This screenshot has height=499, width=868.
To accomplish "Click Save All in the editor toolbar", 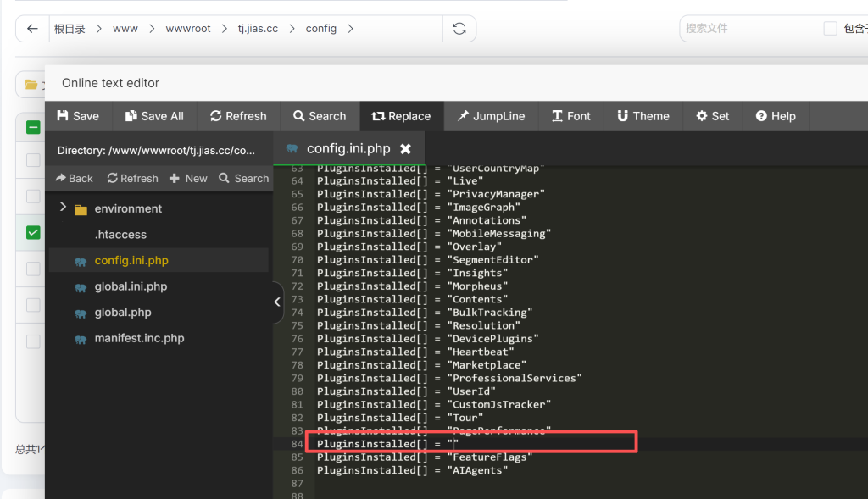I will coord(154,116).
